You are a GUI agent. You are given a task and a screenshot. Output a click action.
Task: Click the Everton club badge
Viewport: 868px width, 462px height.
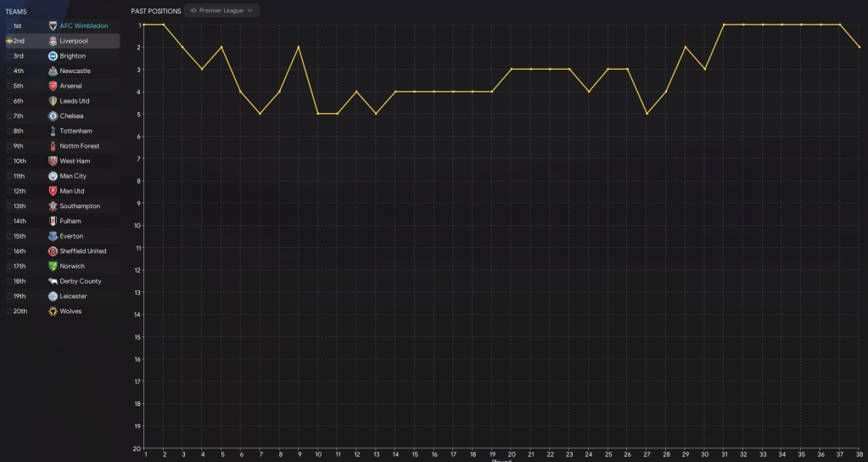click(x=53, y=236)
